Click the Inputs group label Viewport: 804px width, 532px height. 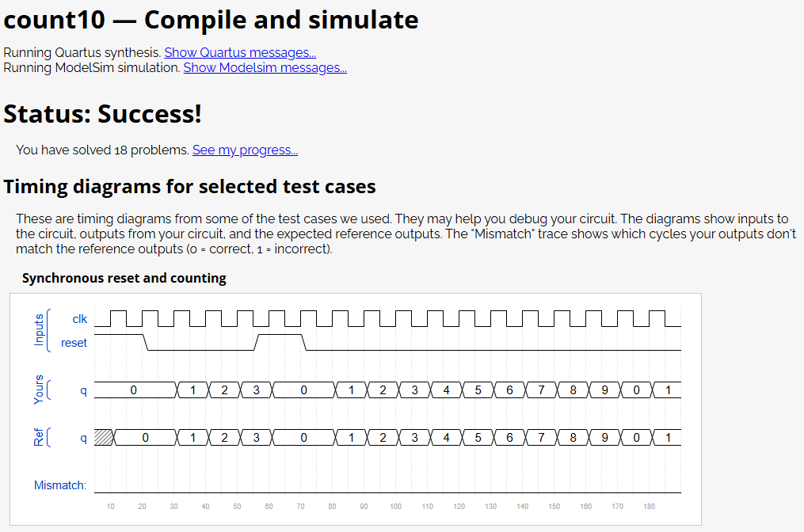click(39, 330)
